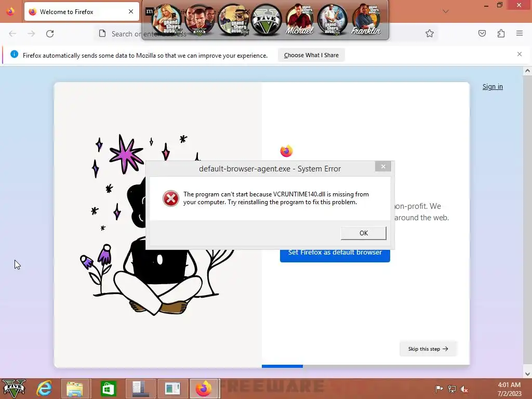The height and width of the screenshot is (399, 532).
Task: Open File Explorer from the taskbar
Action: click(75, 389)
